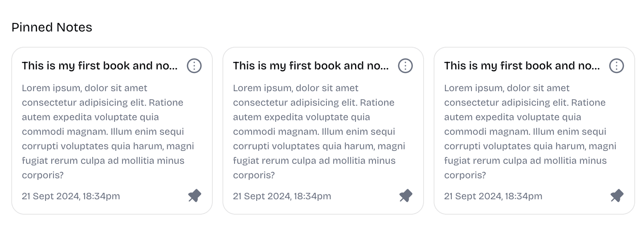This screenshot has height=238, width=644.
Task: Open options menu of the middle note
Action: tap(405, 66)
